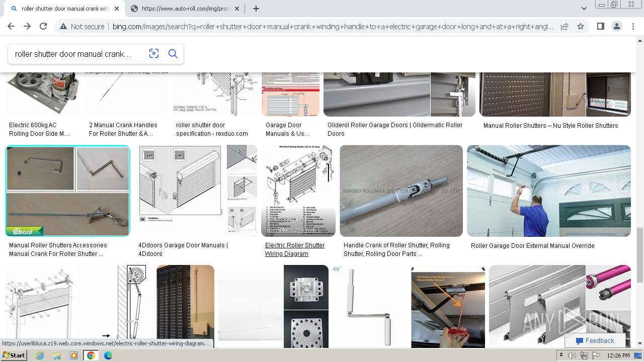Open Electric 600kg AC Rolling Door result
This screenshot has height=362, width=644.
[x=39, y=129]
